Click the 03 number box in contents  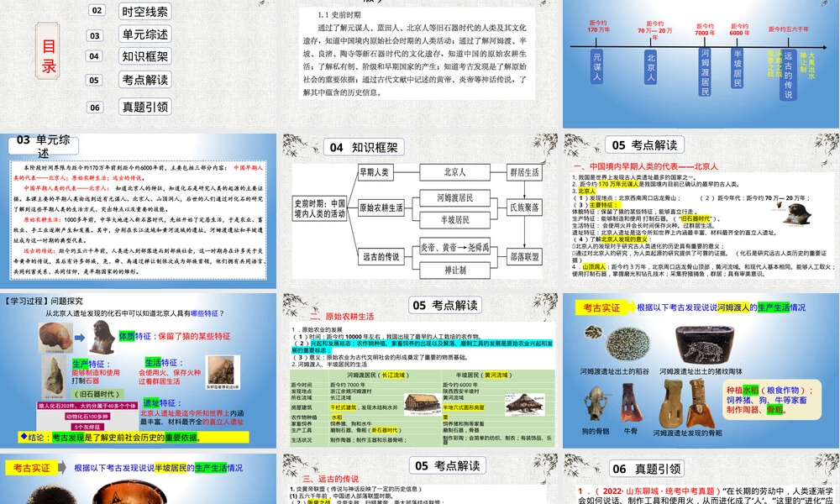pos(95,35)
